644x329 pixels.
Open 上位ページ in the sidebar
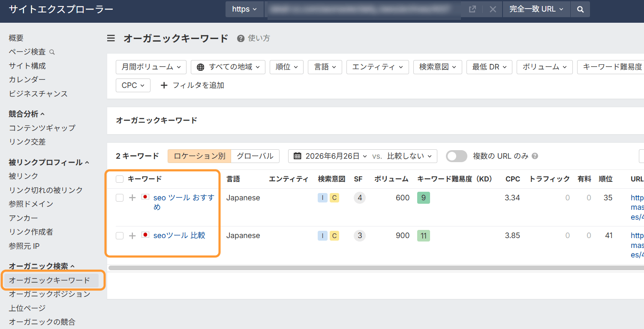[27, 308]
